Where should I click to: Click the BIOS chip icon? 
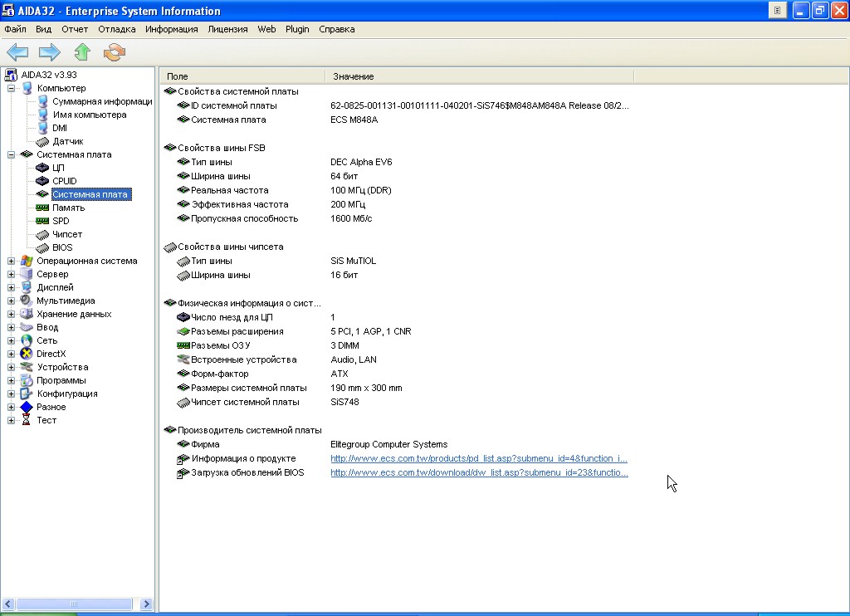point(42,247)
